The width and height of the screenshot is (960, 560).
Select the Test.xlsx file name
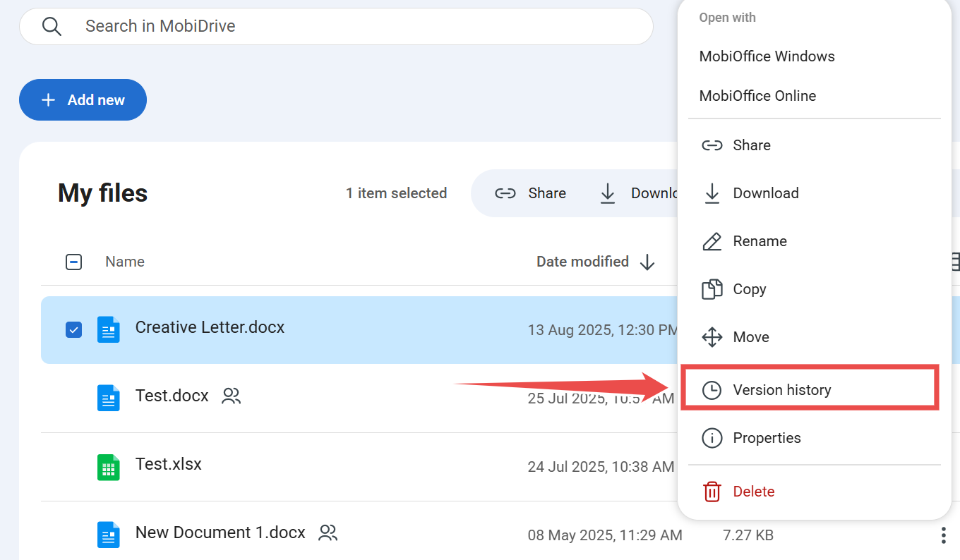click(168, 464)
